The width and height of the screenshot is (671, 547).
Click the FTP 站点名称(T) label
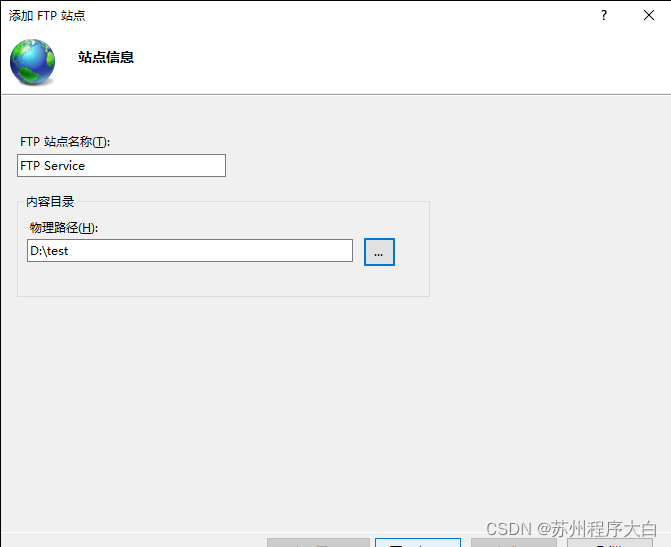pos(65,142)
